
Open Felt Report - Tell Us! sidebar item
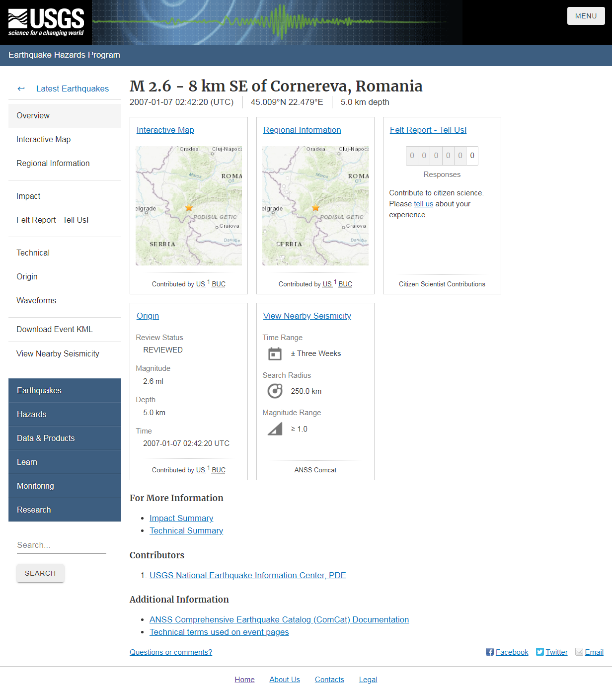[x=65, y=220]
